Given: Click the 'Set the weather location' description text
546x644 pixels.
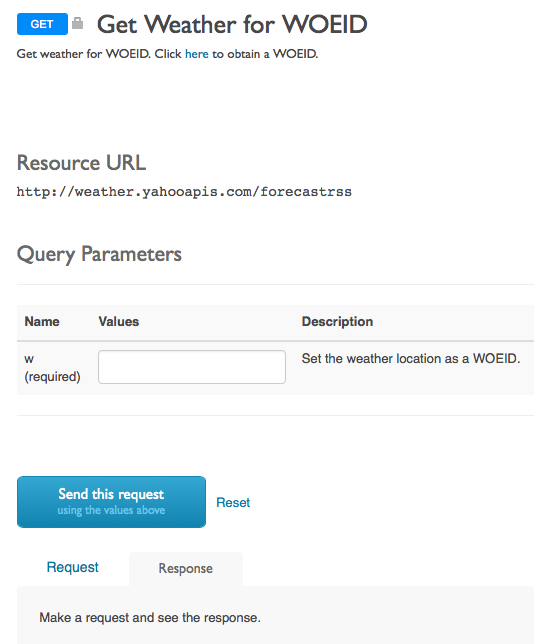Looking at the screenshot, I should pyautogui.click(x=411, y=359).
